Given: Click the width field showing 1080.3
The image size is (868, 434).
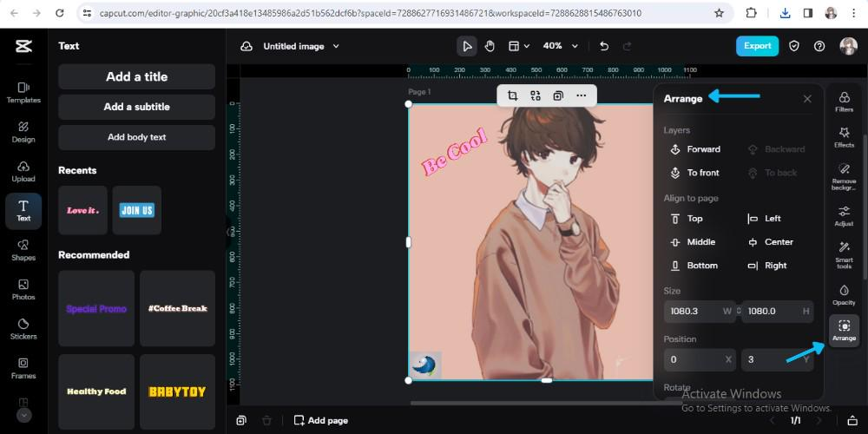Looking at the screenshot, I should coord(700,311).
